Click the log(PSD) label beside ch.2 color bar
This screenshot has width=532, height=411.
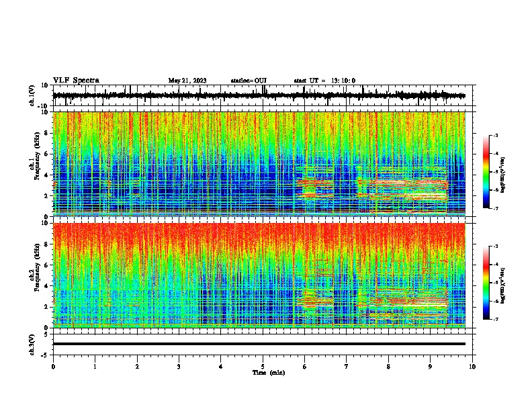(x=503, y=285)
